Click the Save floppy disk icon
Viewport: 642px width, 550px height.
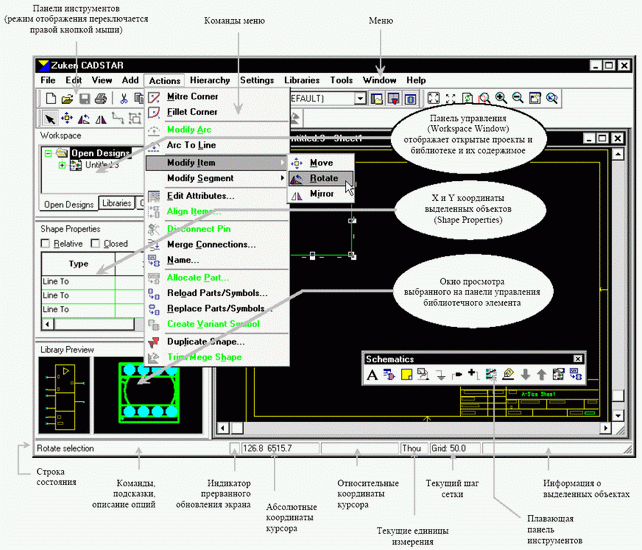click(84, 99)
